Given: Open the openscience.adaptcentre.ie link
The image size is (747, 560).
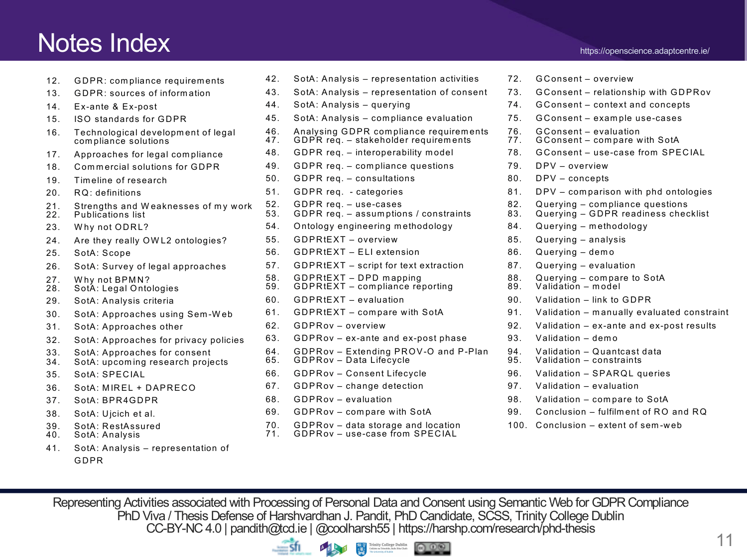Looking at the screenshot, I should pos(644,51).
